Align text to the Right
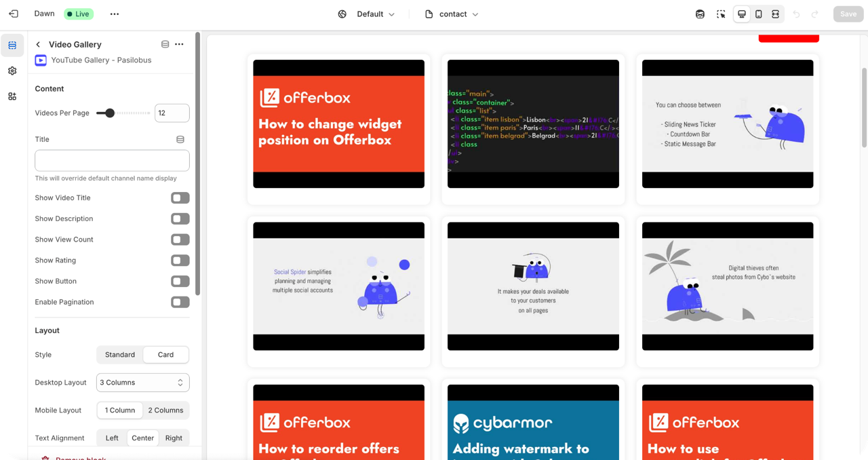The image size is (868, 460). pyautogui.click(x=174, y=438)
